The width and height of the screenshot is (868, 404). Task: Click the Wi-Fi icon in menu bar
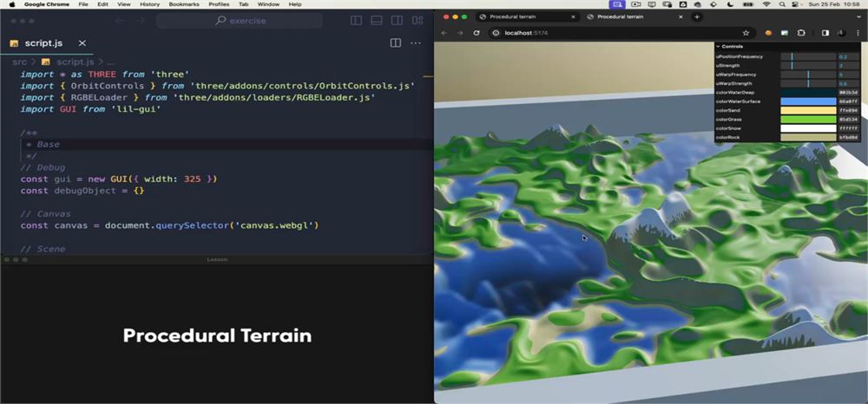click(x=766, y=3)
